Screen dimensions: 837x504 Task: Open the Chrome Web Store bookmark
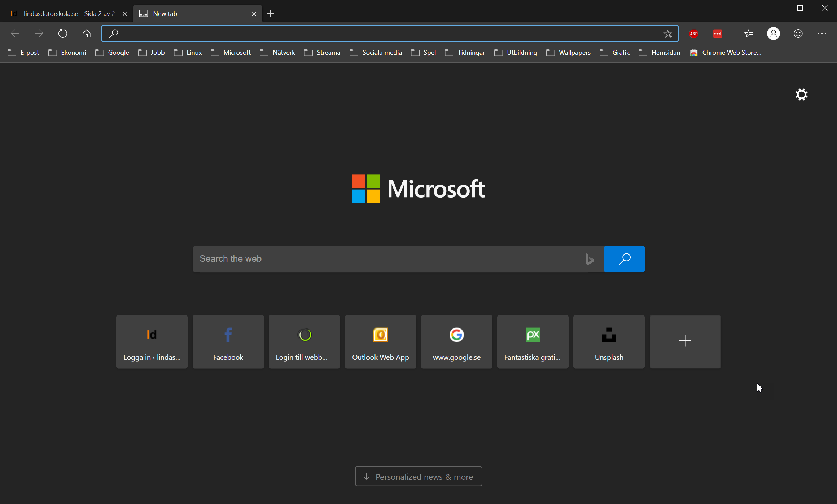pos(726,53)
